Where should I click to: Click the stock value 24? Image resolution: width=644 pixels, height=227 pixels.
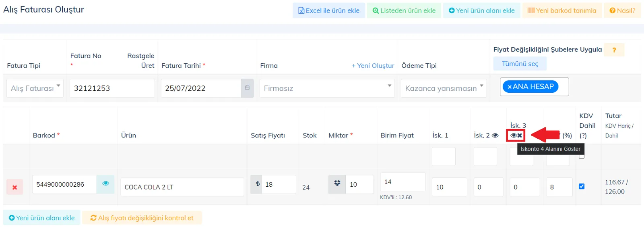(306, 187)
